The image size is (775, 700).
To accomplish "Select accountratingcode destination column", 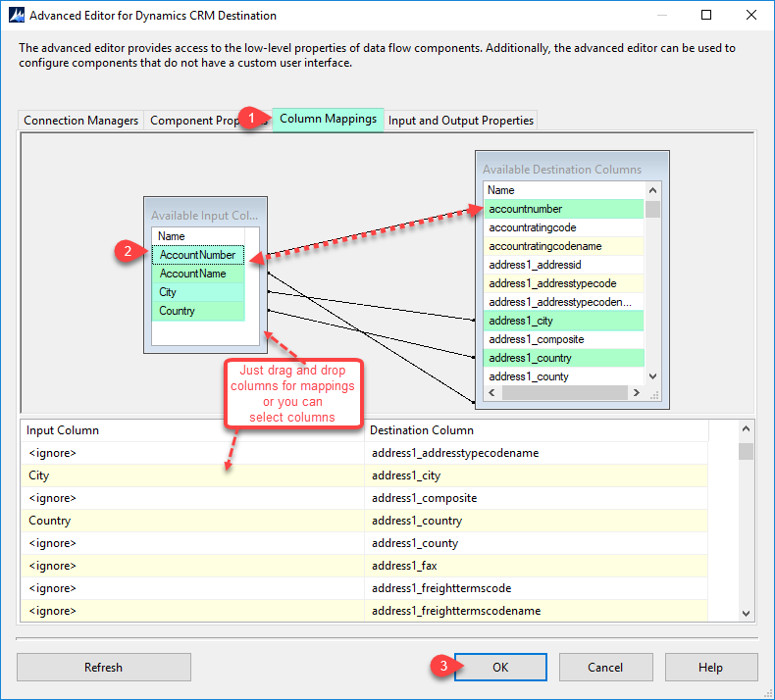I will pyautogui.click(x=563, y=227).
